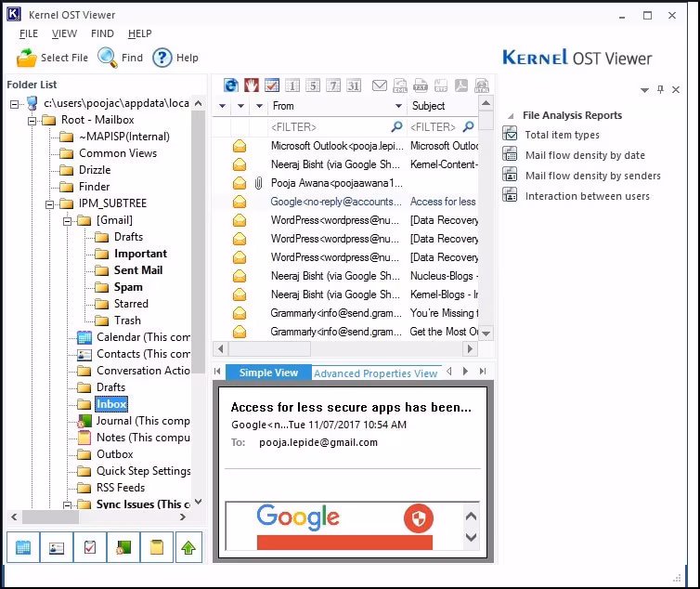Open the right panel options dropdown arrow
700x589 pixels.
tap(644, 90)
